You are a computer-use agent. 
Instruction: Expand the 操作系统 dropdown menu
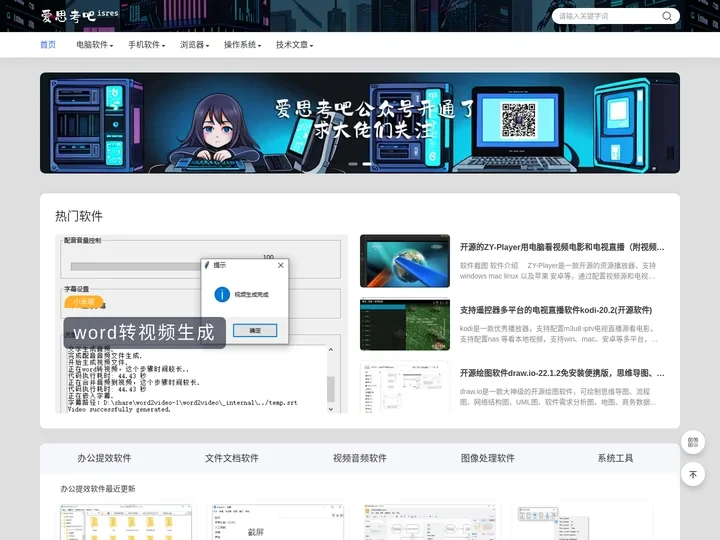pos(242,45)
